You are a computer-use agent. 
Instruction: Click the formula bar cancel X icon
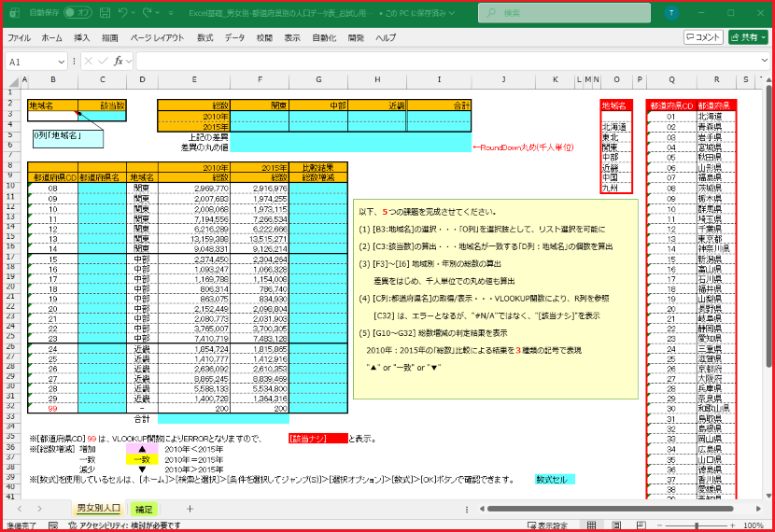89,62
